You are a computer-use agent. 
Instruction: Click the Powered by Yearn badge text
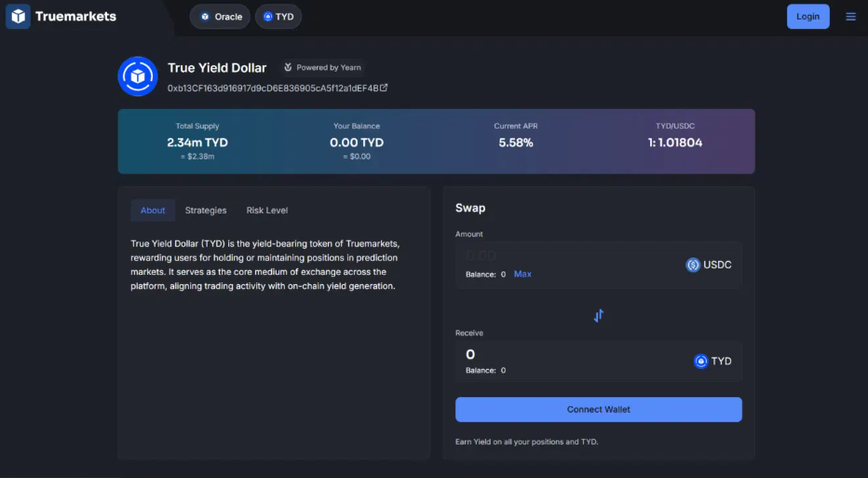pos(328,68)
